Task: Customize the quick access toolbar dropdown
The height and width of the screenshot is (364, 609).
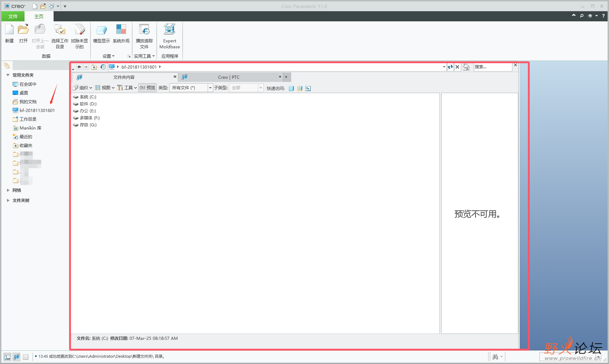Action: point(65,6)
